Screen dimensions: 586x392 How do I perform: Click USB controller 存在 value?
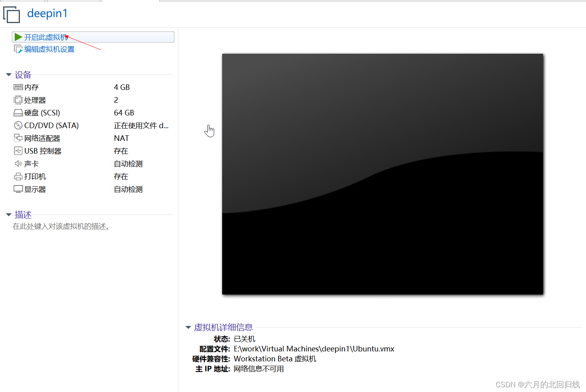click(x=121, y=151)
